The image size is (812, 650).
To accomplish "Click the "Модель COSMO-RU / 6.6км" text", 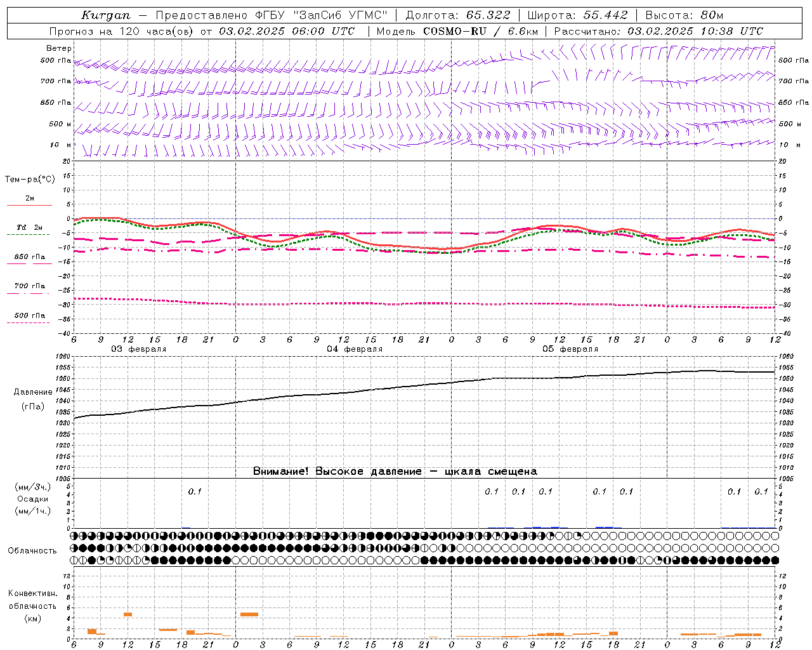I will pyautogui.click(x=457, y=31).
